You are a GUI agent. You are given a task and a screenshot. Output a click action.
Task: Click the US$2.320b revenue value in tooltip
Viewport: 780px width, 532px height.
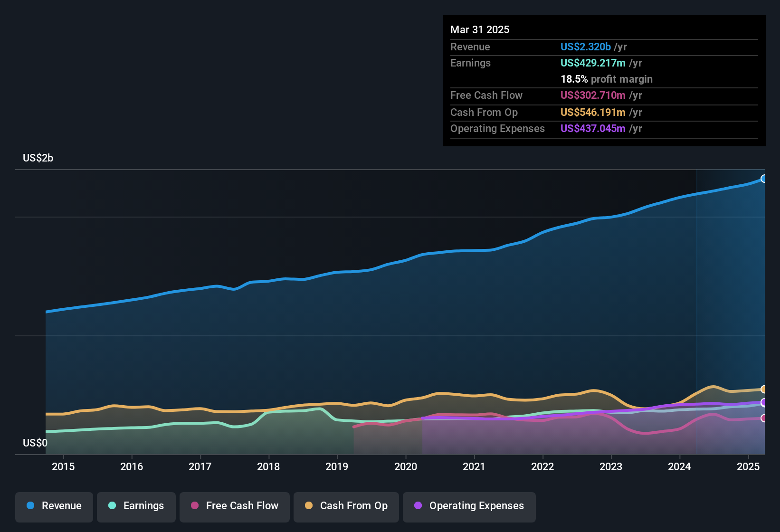pos(585,47)
